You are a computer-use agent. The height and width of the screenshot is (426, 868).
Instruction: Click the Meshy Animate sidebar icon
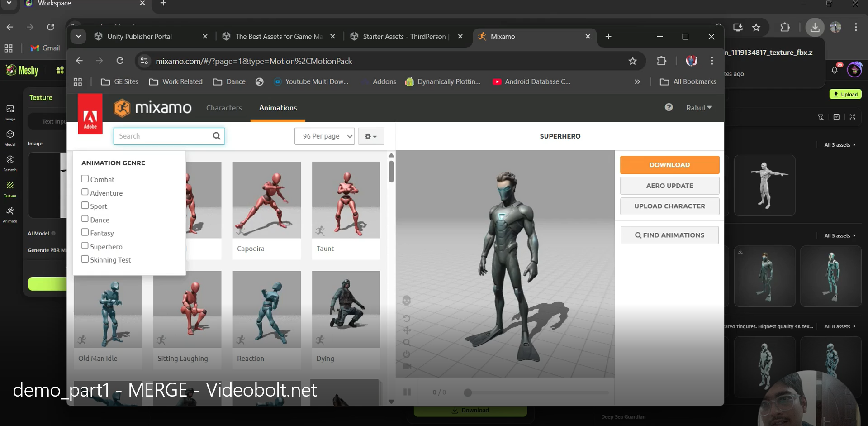click(10, 214)
